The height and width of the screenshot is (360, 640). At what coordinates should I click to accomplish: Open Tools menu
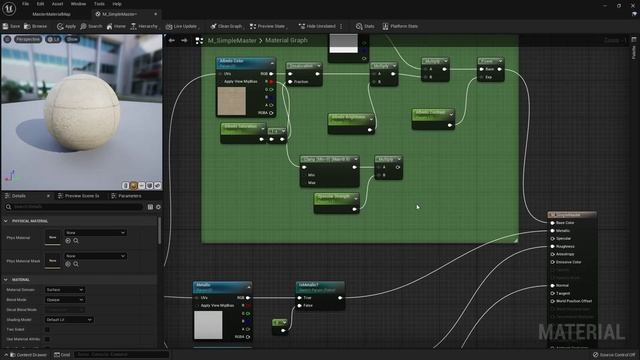(x=99, y=4)
